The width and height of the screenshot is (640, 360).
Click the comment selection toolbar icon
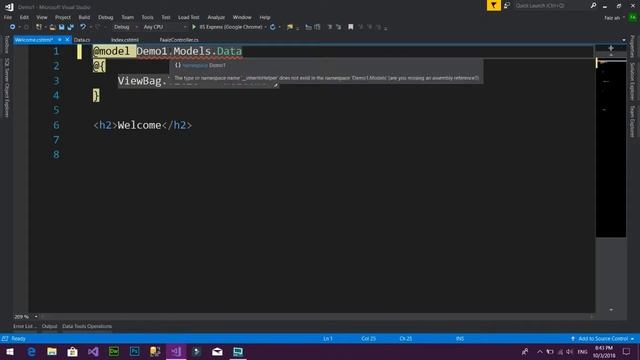coord(329,27)
